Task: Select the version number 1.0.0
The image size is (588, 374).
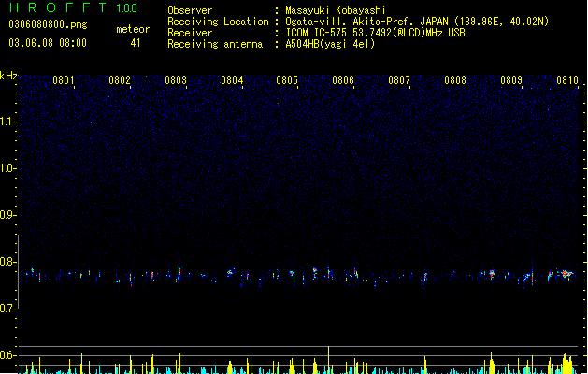Action: 126,8
